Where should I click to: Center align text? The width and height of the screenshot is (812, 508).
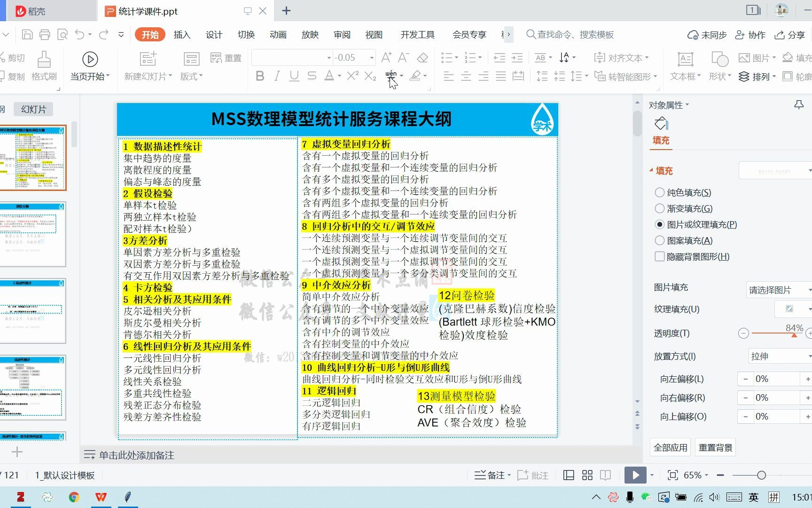click(466, 76)
